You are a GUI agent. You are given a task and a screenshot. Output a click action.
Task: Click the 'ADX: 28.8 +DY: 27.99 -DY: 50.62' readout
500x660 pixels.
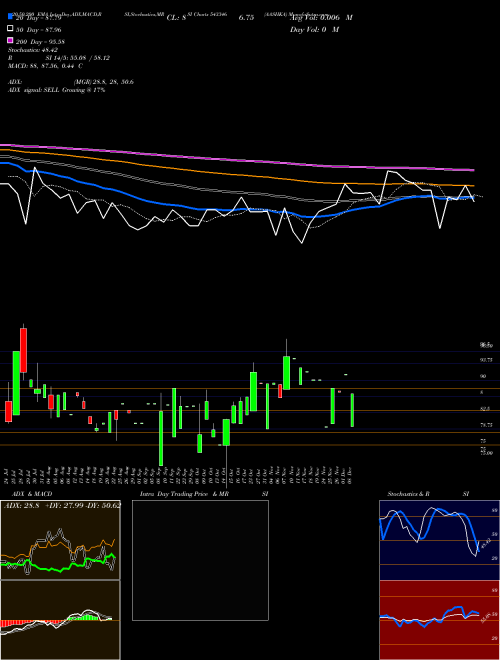[62, 505]
